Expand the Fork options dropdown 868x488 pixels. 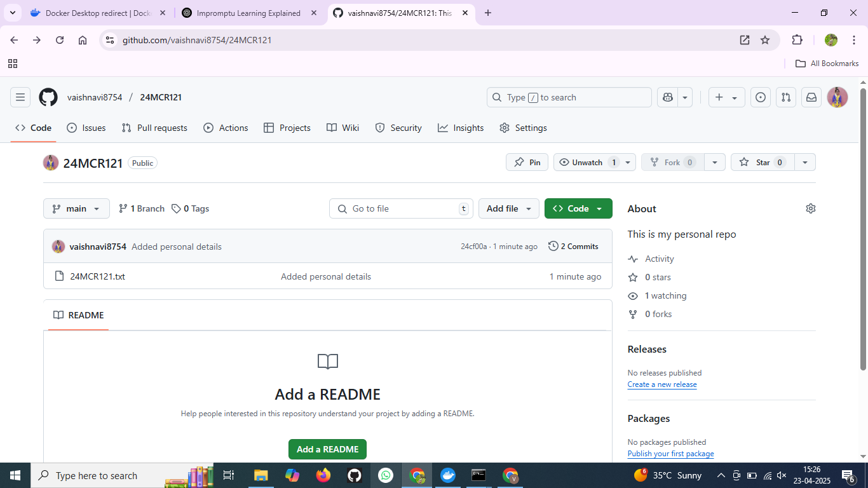[x=715, y=163]
